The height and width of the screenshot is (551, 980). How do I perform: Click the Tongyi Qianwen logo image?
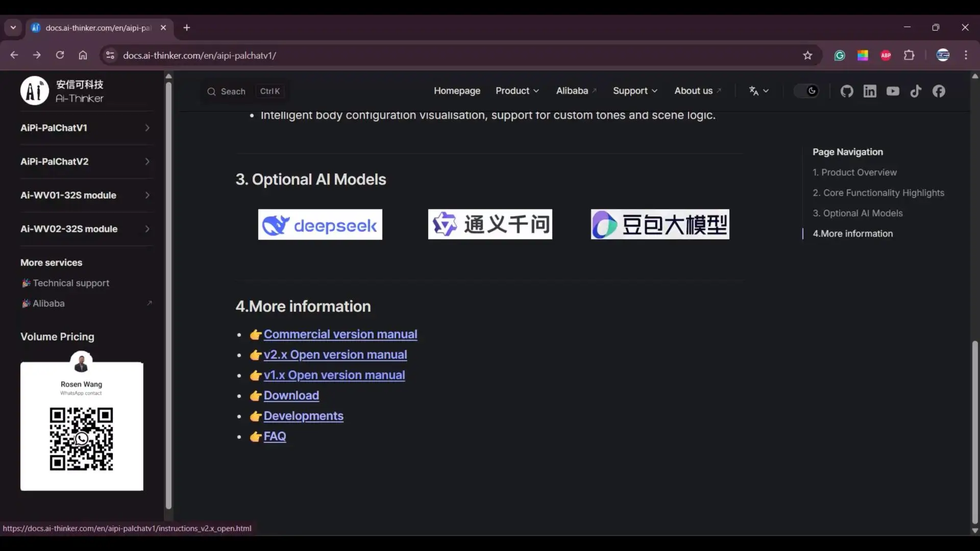pos(490,224)
